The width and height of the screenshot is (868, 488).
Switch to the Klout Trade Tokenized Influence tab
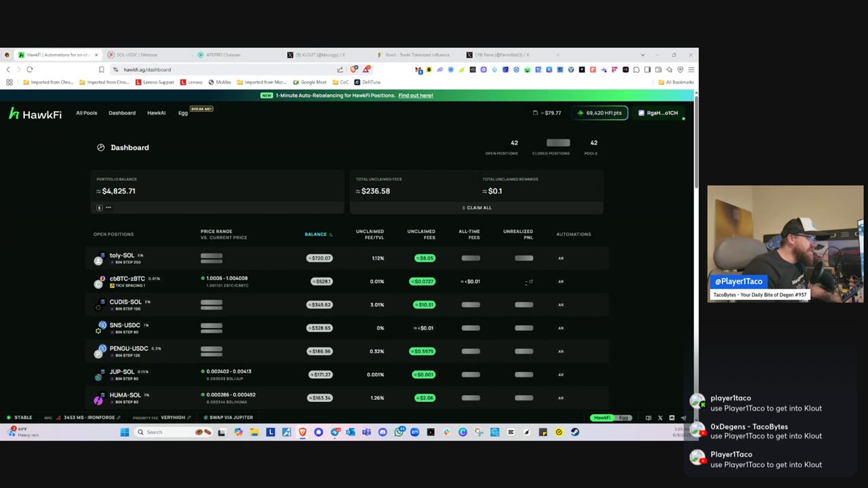[x=414, y=55]
